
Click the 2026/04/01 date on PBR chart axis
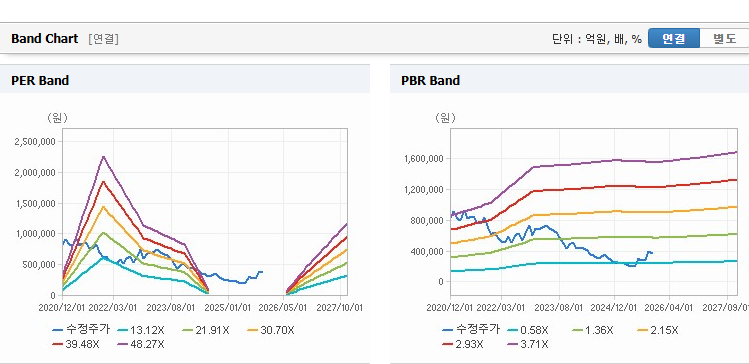point(669,307)
